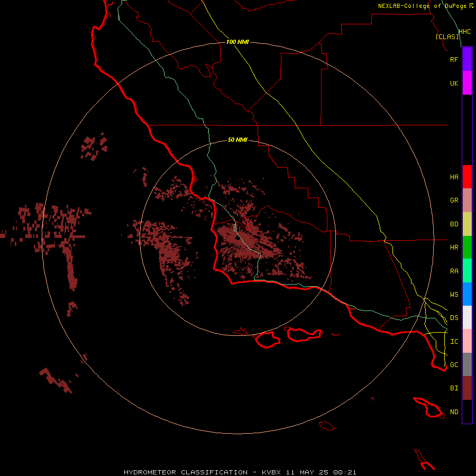
Task: Click the UK magenta legend swatch
Action: (x=467, y=83)
